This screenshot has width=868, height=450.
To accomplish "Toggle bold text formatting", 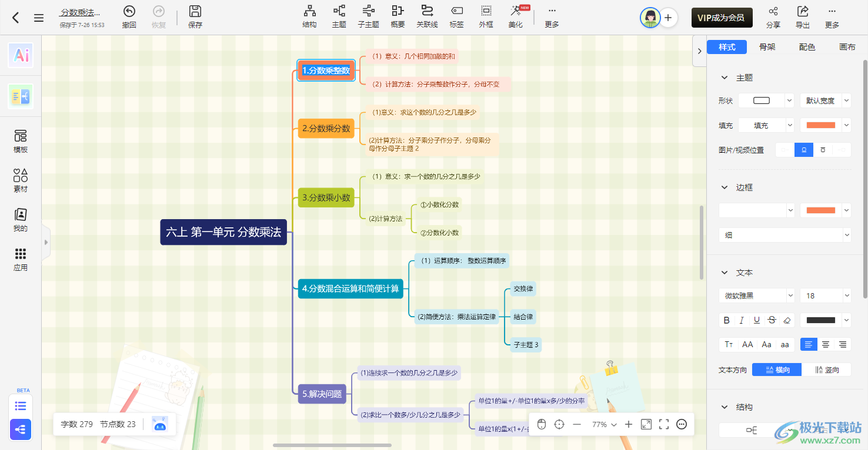I will pos(727,320).
